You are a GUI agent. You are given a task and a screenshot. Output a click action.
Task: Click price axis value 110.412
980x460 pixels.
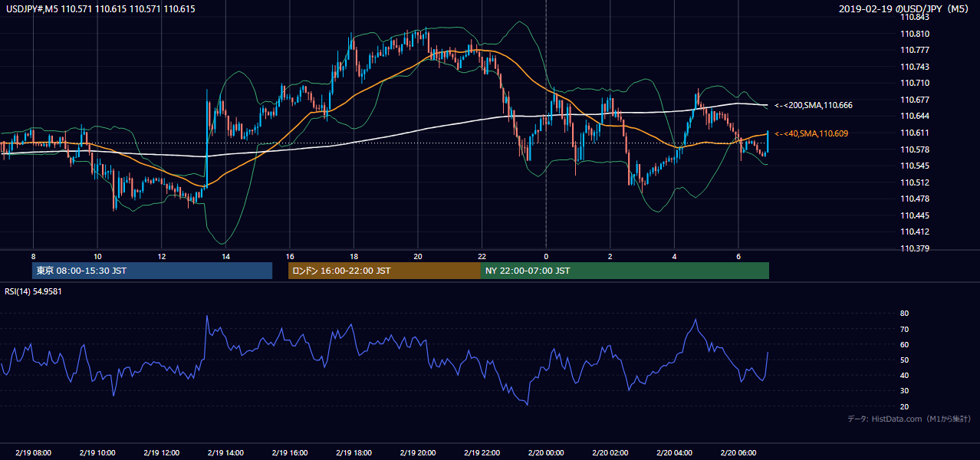coord(916,232)
